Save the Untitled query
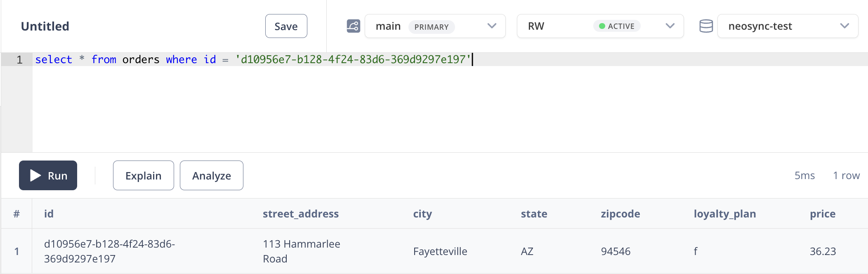 [x=286, y=26]
